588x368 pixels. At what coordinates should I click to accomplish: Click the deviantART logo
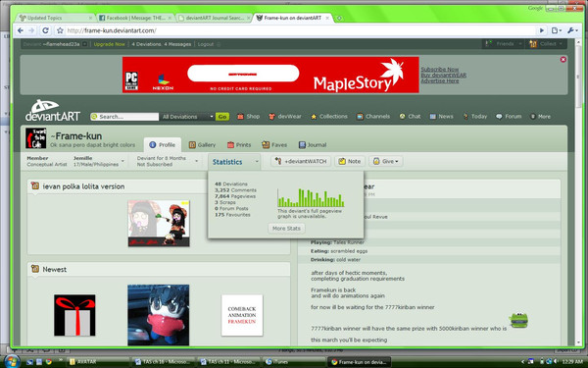[x=53, y=110]
